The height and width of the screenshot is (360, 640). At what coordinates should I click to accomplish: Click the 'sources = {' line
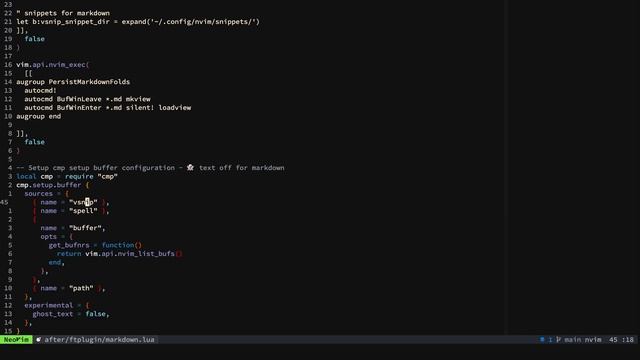pos(47,193)
